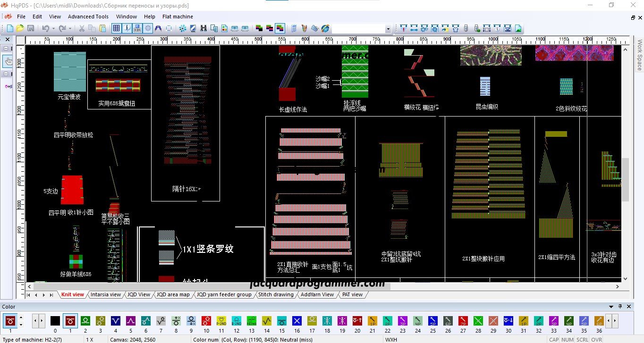
Task: Open the Flat machine menu
Action: [178, 17]
